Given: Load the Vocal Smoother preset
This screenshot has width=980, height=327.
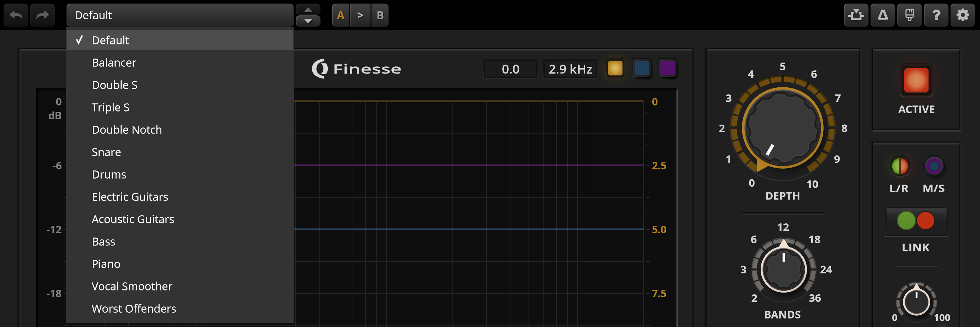Looking at the screenshot, I should click(180, 287).
